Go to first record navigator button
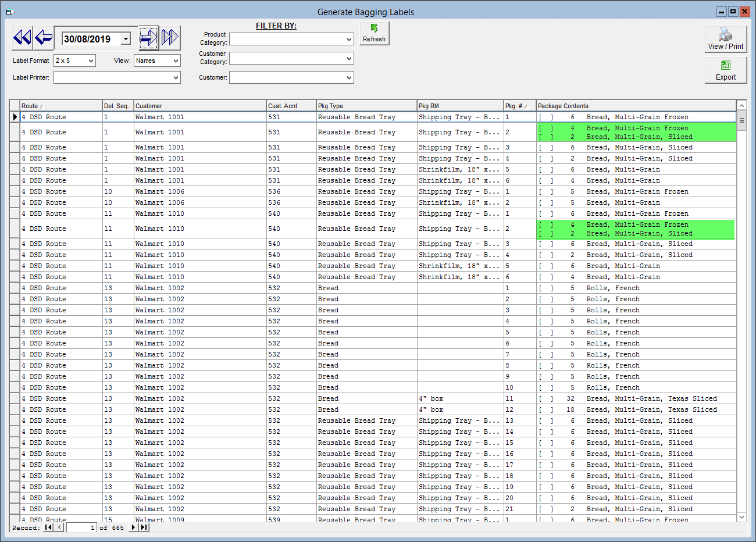756x542 pixels. pyautogui.click(x=49, y=527)
